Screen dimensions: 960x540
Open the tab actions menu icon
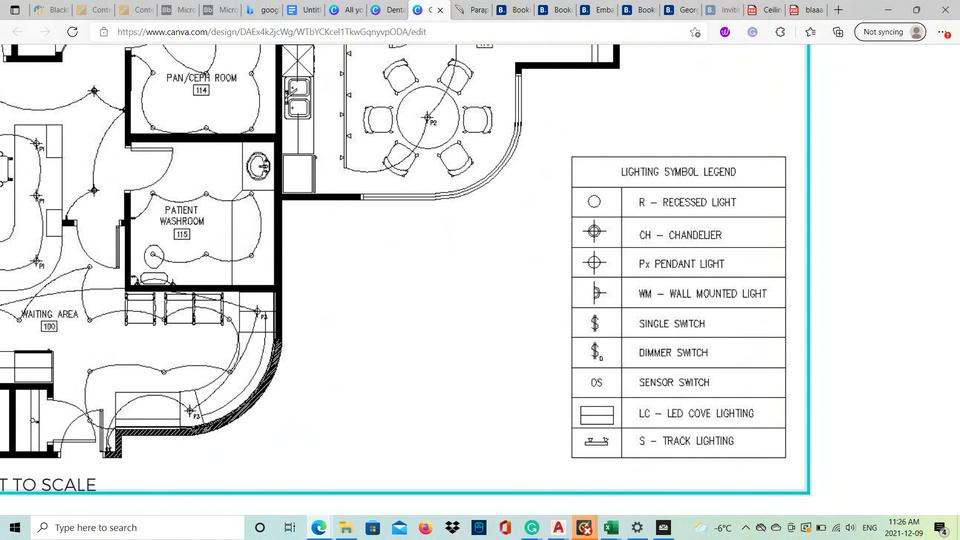[x=15, y=10]
